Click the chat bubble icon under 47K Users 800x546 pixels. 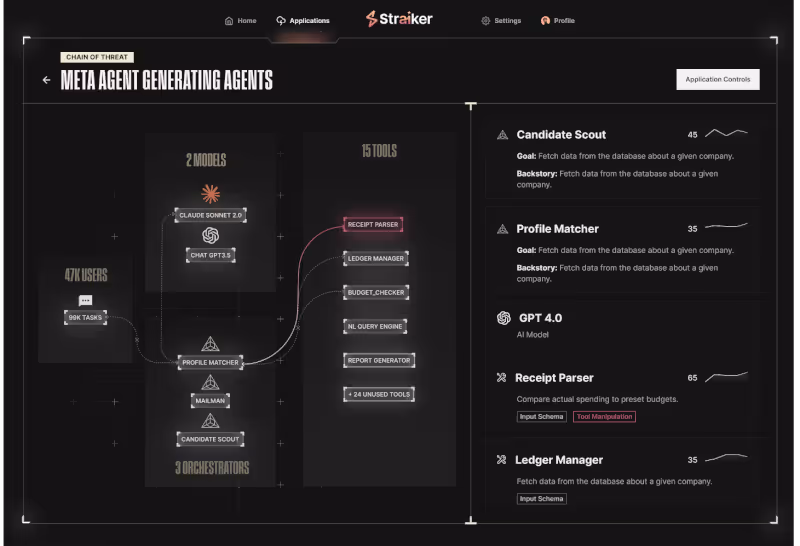click(x=85, y=301)
